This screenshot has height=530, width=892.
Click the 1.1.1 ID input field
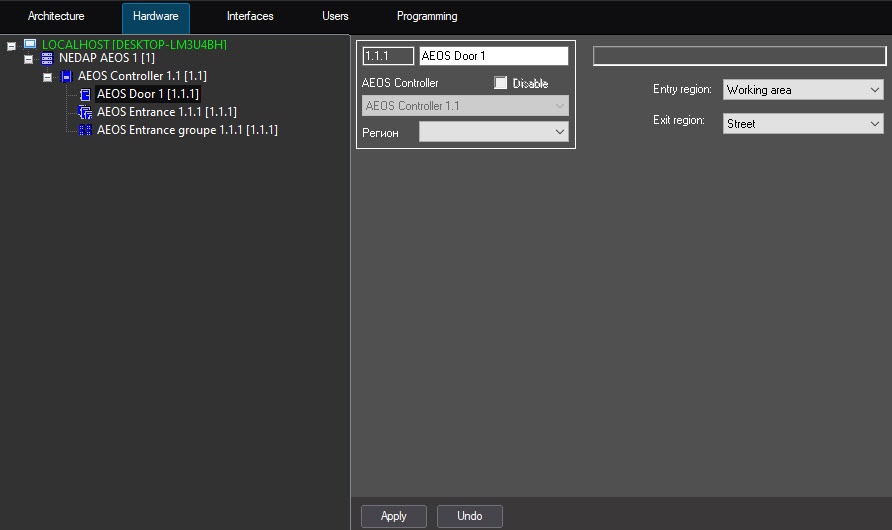(x=388, y=56)
